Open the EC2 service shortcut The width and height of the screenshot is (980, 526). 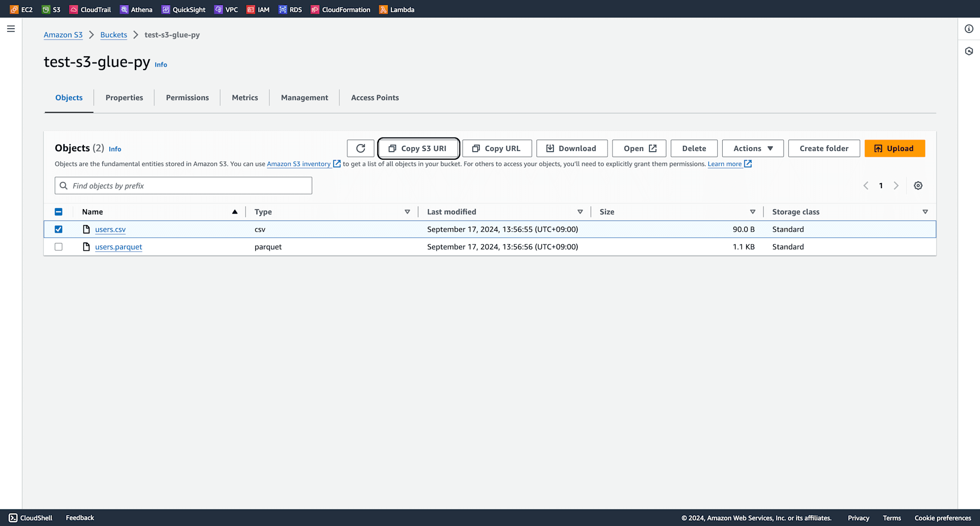(21, 9)
